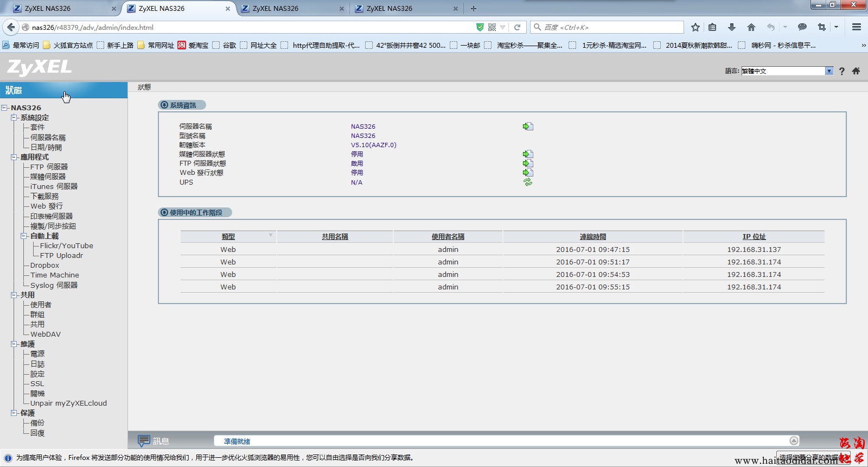Click the FTP server status settings icon

coord(528,163)
